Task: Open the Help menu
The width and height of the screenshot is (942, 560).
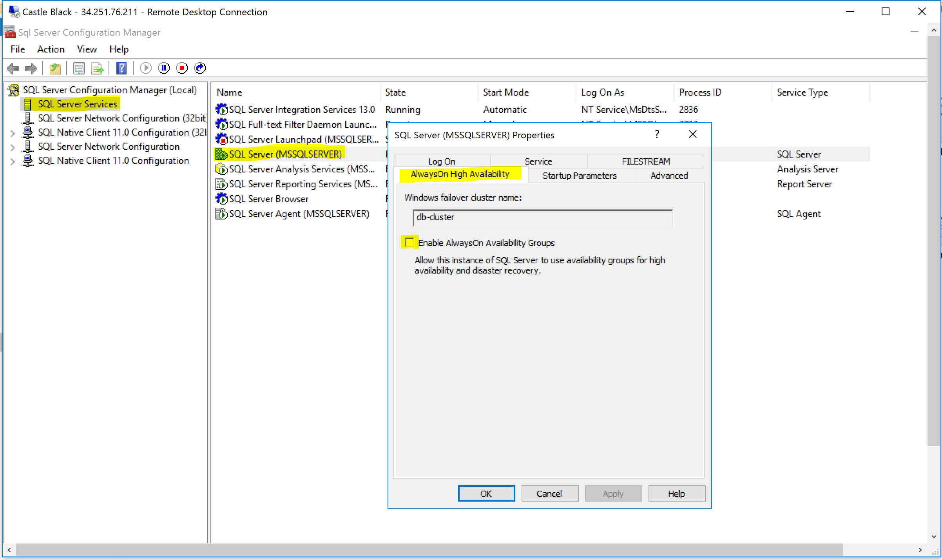Action: tap(119, 49)
